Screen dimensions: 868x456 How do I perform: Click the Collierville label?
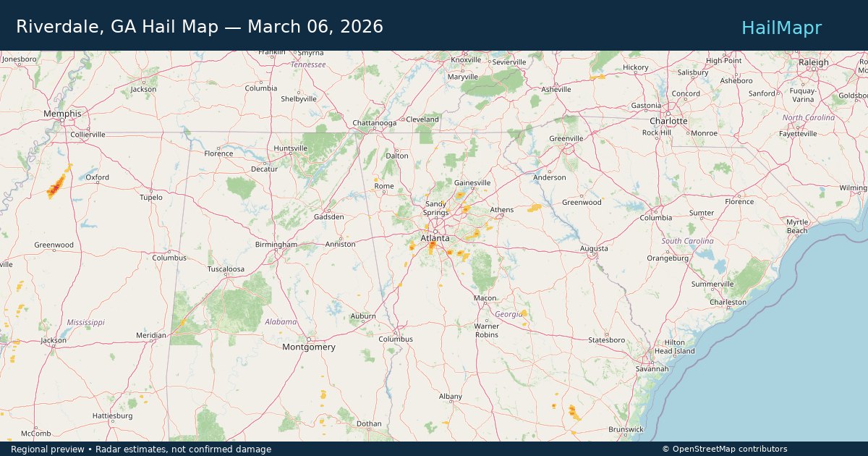88,135
